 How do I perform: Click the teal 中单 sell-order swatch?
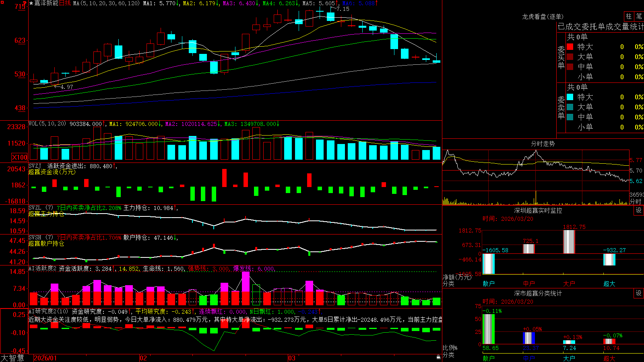point(570,117)
